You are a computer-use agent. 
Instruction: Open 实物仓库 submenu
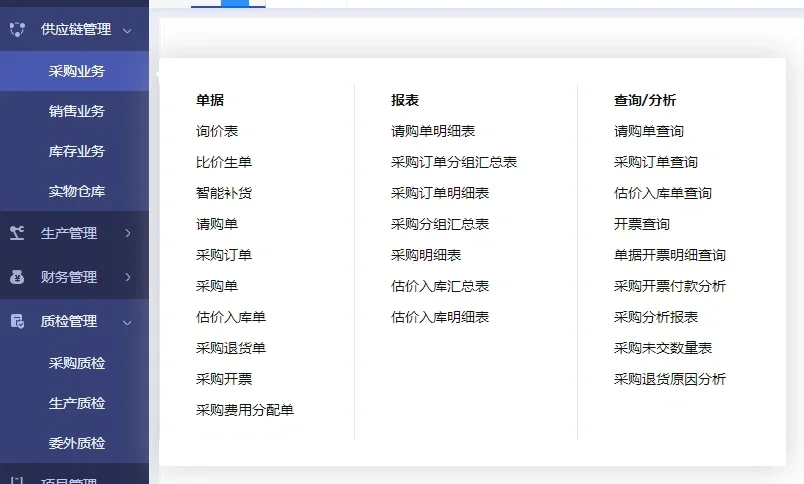pyautogui.click(x=76, y=191)
